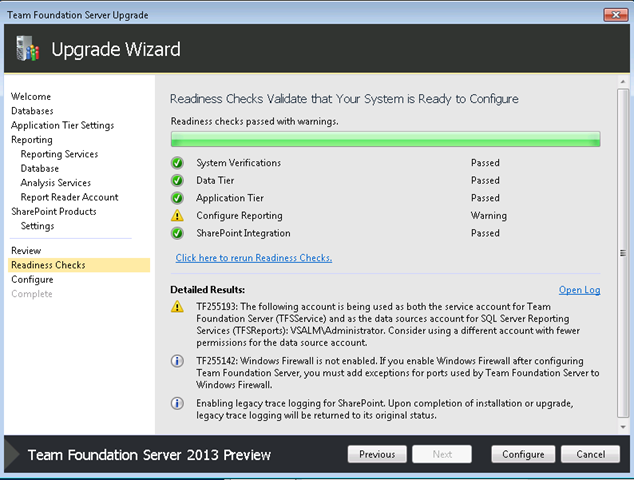Viewport: 634px width, 480px height.
Task: Click the SharePoint Integration checkmark icon
Action: 177,233
